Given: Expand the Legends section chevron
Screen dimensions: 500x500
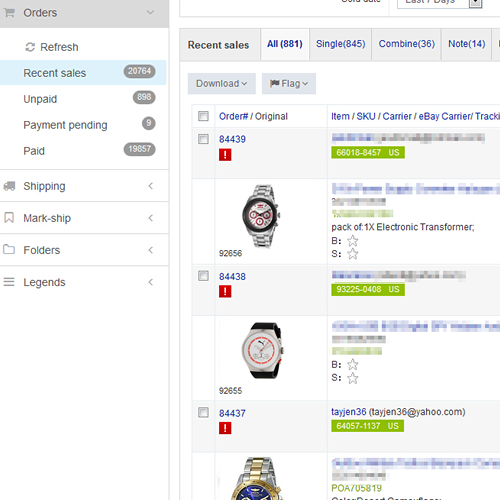Looking at the screenshot, I should [151, 282].
